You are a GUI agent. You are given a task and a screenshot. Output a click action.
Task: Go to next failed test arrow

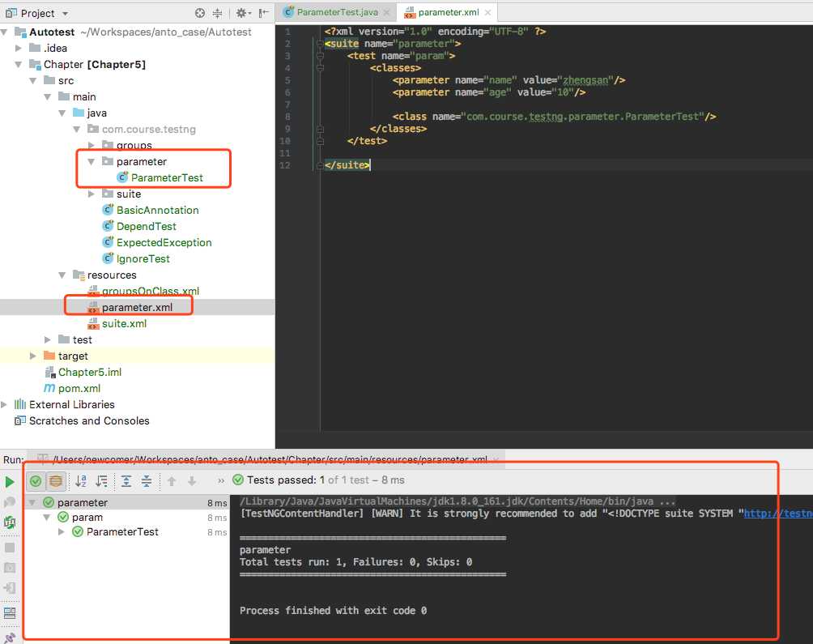(x=192, y=481)
